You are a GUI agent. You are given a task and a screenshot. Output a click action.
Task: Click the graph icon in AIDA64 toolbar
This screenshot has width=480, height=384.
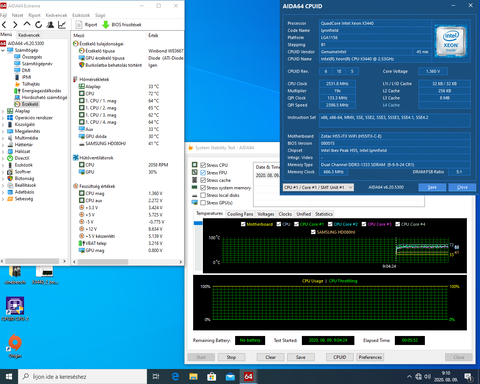coord(62,25)
